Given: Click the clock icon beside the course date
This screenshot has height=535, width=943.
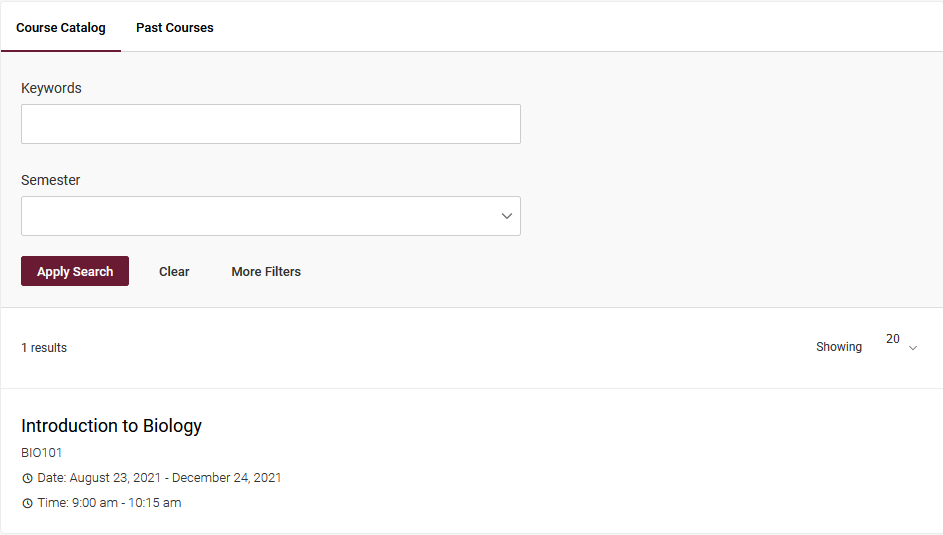Looking at the screenshot, I should (27, 478).
